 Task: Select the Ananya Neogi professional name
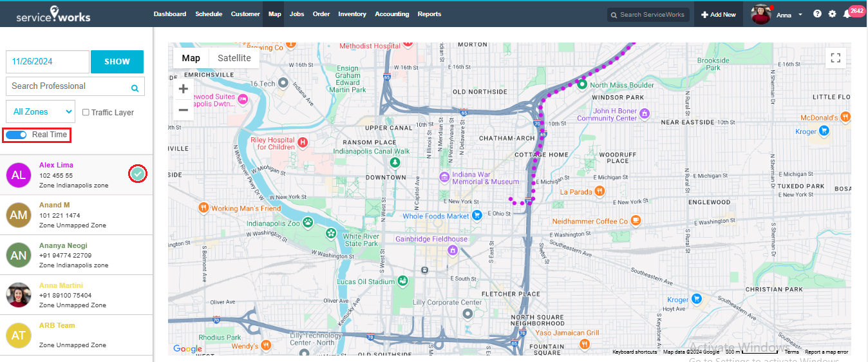coord(63,245)
